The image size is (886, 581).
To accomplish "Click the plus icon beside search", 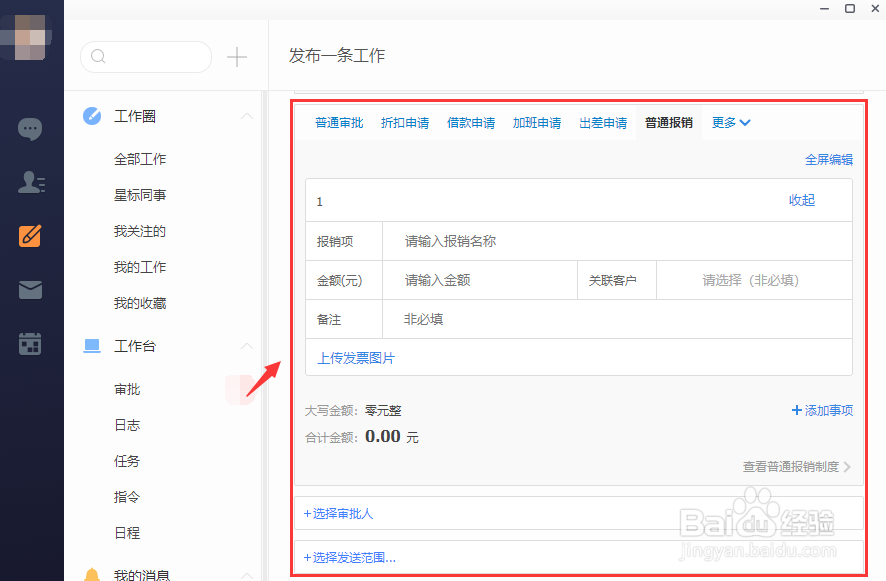I will [237, 57].
